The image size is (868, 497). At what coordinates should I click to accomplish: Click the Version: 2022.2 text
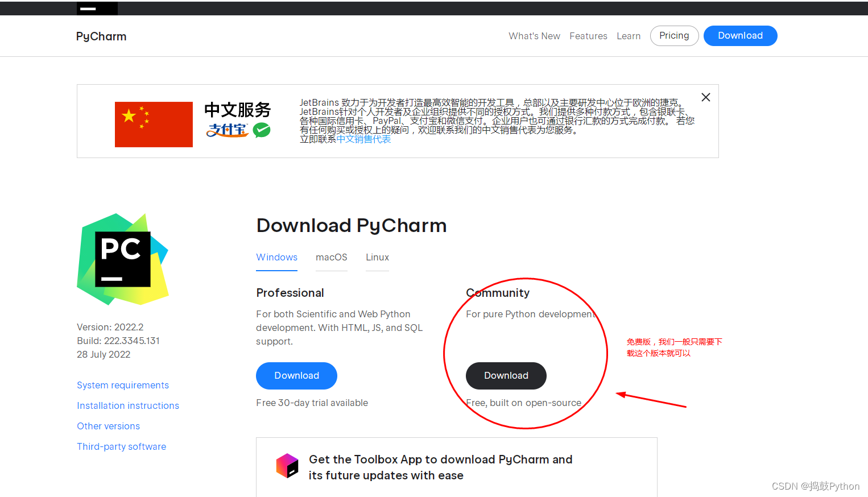pos(110,327)
